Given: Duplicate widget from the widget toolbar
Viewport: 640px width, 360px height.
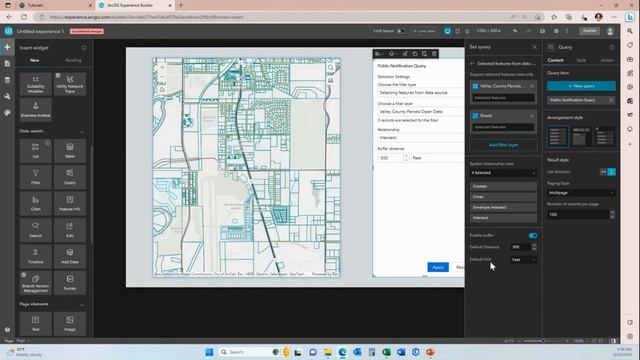Looking at the screenshot, I should pos(415,53).
